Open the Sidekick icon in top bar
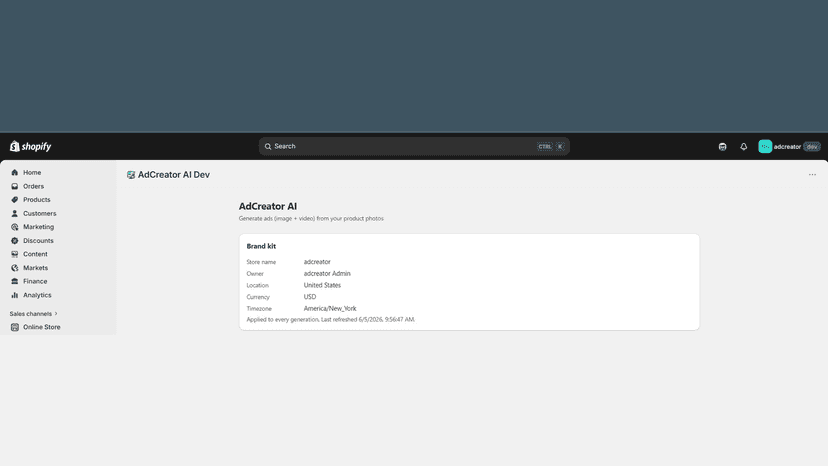828x466 pixels. coord(722,146)
